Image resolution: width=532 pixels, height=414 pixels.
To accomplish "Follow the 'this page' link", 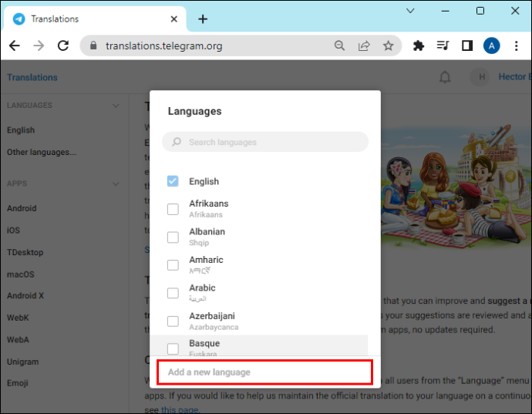I will 180,409.
